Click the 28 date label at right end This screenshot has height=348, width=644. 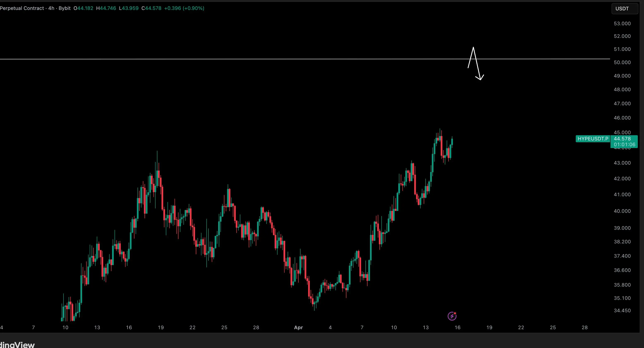[x=584, y=328]
